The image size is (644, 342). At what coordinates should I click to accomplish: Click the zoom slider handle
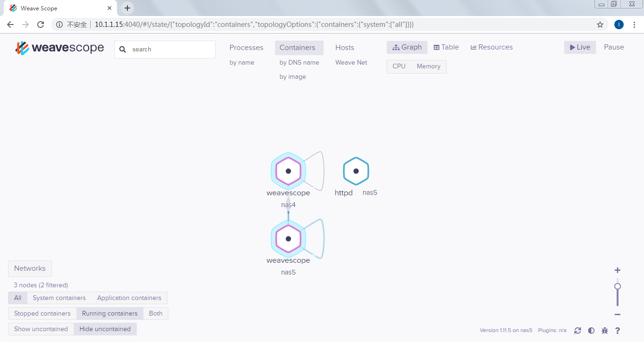617,286
